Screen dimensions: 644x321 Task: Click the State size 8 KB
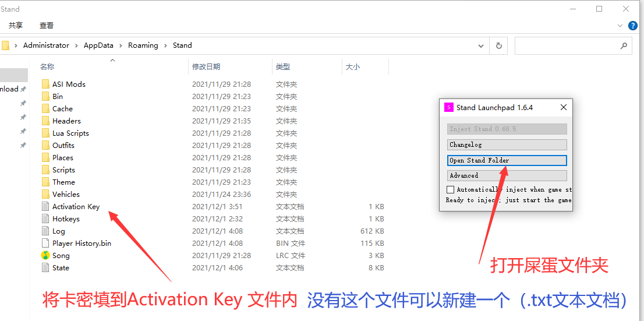click(376, 267)
